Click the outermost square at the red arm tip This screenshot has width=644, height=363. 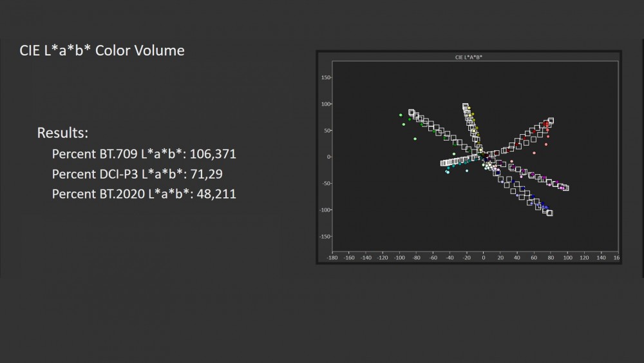tap(551, 121)
